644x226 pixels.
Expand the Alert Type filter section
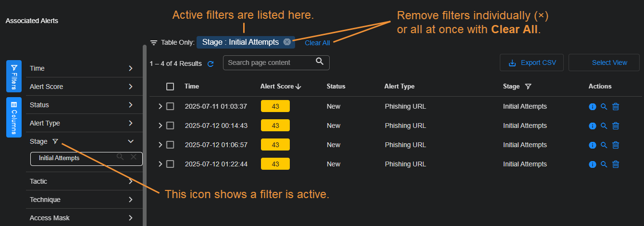coord(130,123)
